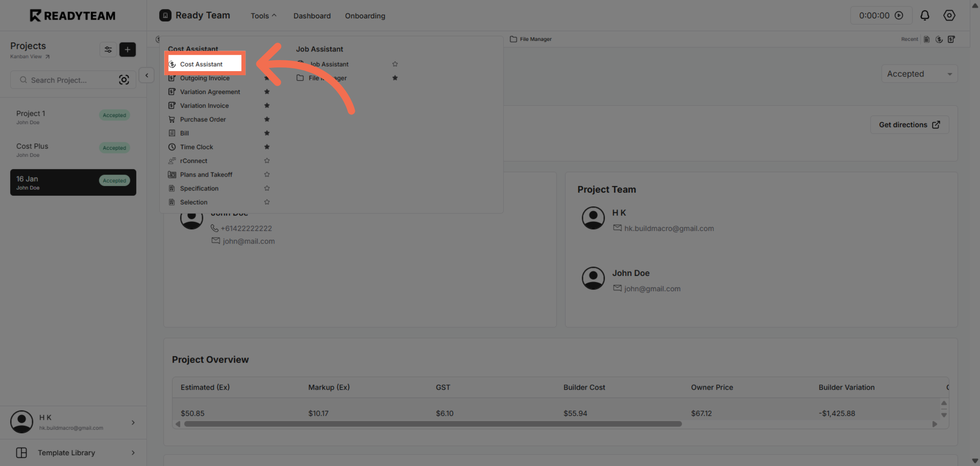Click the Project Overview horizontal scrollbar
Screen dimensions: 980x466
(x=433, y=424)
